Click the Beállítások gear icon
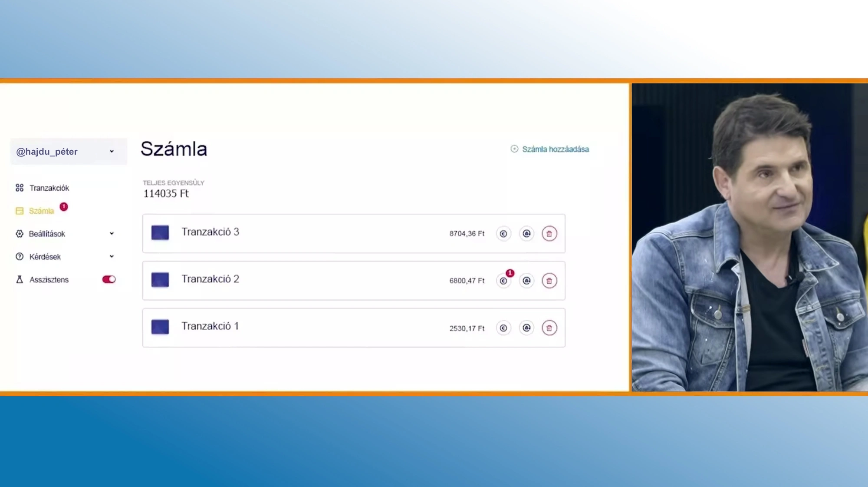This screenshot has width=868, height=487. tap(20, 234)
